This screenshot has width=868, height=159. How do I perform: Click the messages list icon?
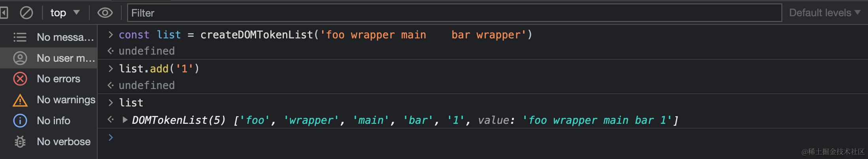point(20,37)
